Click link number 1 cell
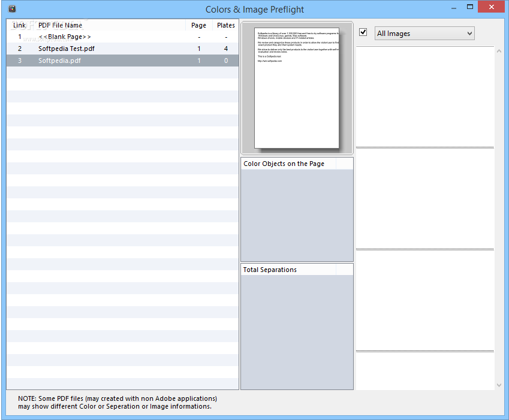The height and width of the screenshot is (420, 509). pos(20,37)
